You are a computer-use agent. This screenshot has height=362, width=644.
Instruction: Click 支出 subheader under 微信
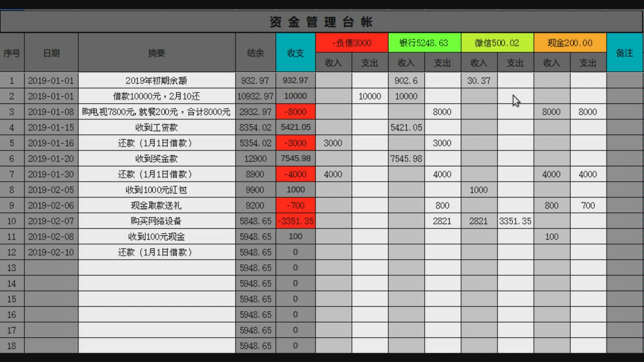pos(515,62)
